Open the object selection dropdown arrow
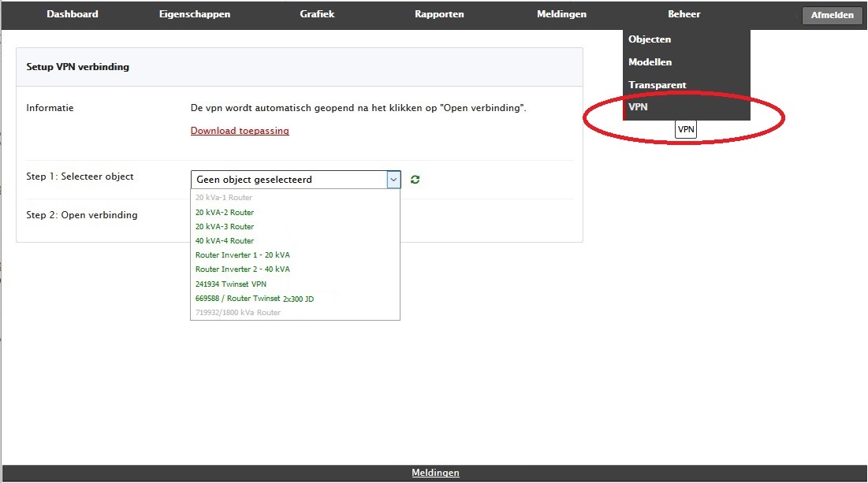The image size is (868, 483). (393, 179)
